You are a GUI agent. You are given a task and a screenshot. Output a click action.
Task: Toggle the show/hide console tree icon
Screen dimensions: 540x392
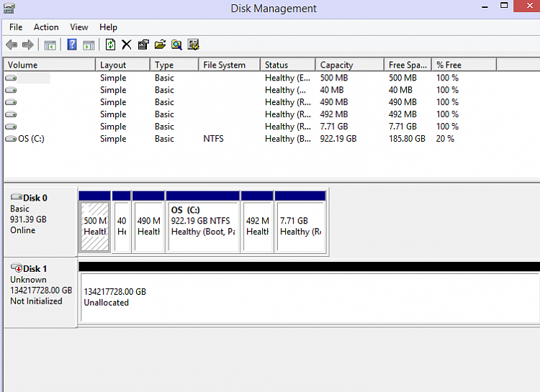tap(50, 45)
